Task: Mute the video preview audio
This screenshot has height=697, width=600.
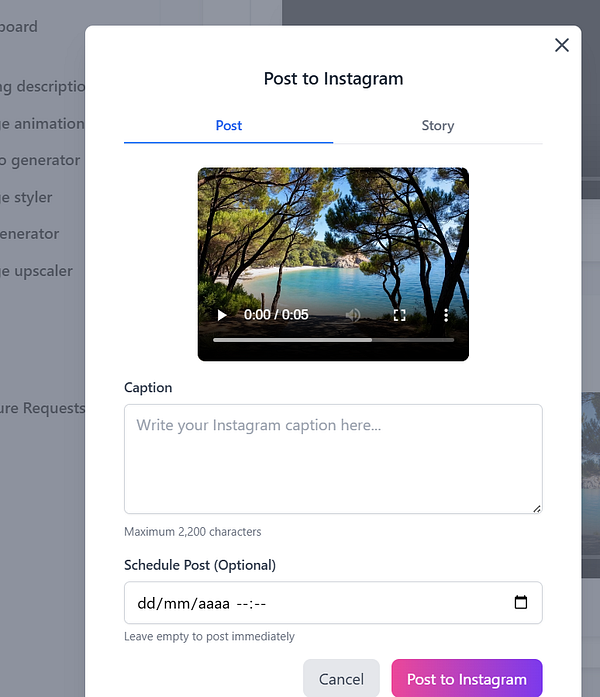Action: [x=353, y=315]
